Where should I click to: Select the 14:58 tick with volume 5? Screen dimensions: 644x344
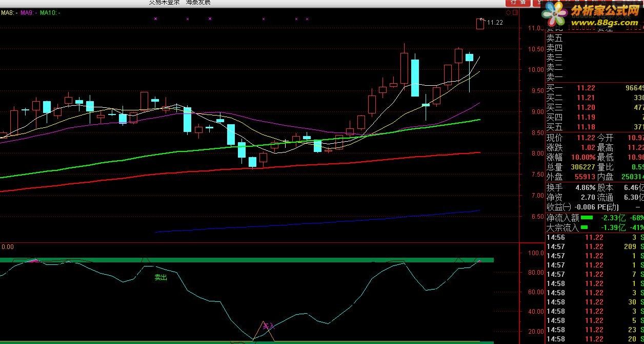(x=594, y=320)
